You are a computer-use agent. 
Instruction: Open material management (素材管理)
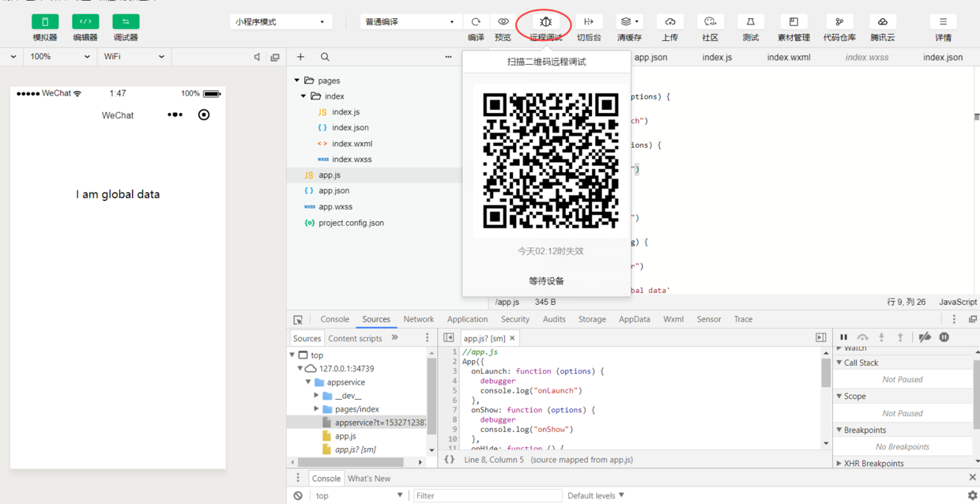point(793,22)
